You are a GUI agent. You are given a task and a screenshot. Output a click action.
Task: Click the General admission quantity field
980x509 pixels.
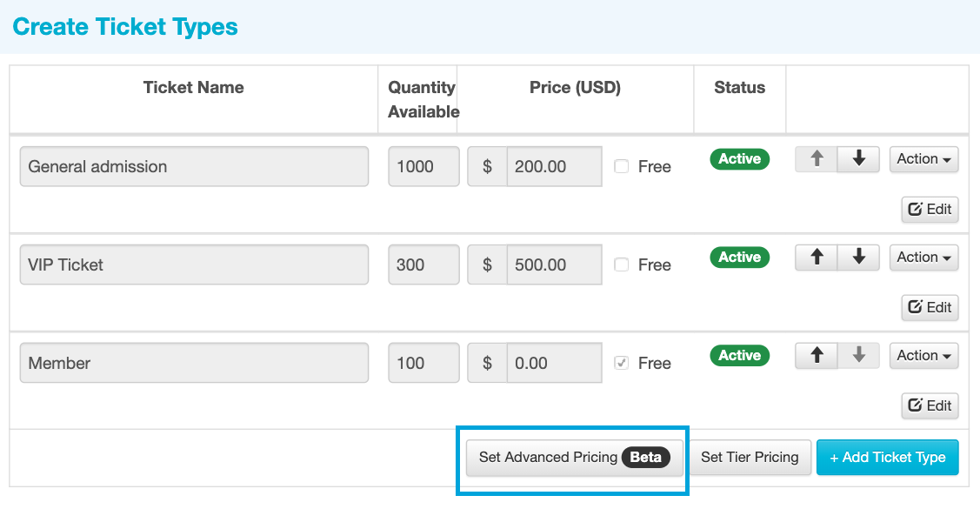pos(423,166)
